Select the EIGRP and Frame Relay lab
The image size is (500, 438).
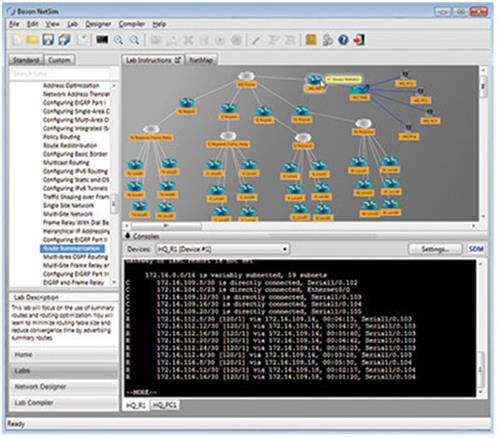[73, 282]
